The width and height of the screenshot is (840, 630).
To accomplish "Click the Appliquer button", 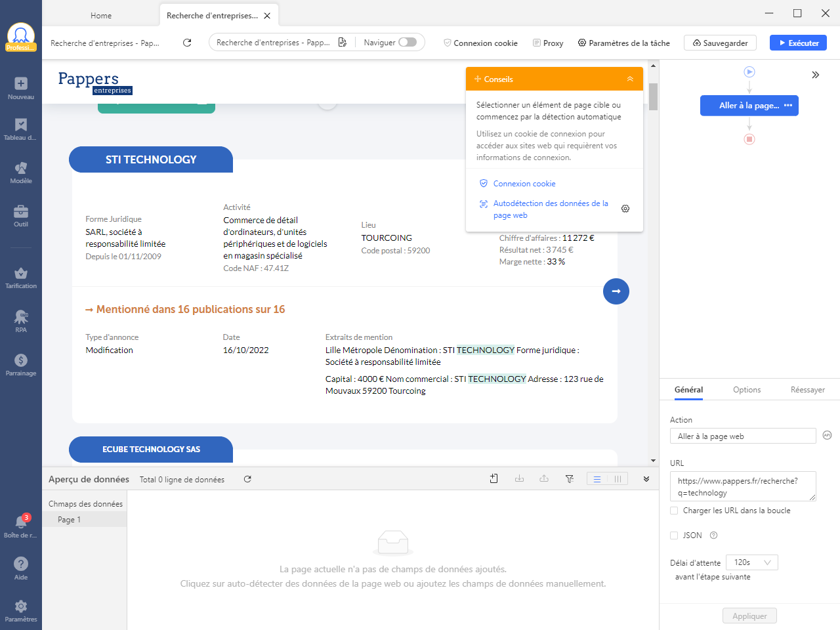I will [749, 616].
